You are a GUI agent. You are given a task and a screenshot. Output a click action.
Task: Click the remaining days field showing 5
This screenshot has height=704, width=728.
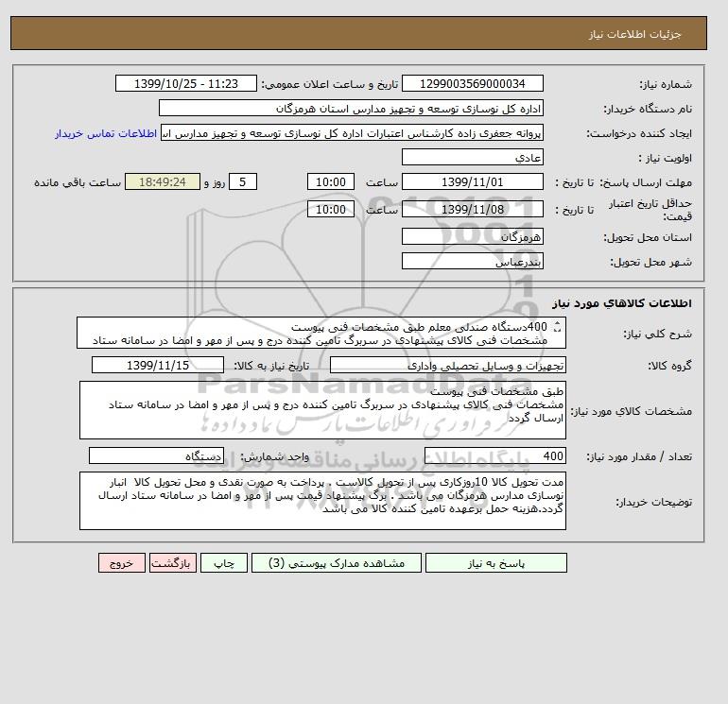pos(242,182)
